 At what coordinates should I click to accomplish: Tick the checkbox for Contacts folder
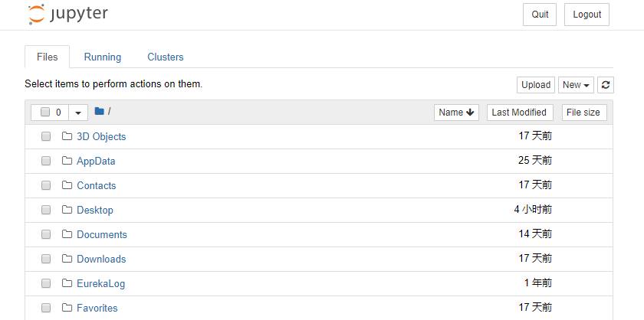coord(46,185)
